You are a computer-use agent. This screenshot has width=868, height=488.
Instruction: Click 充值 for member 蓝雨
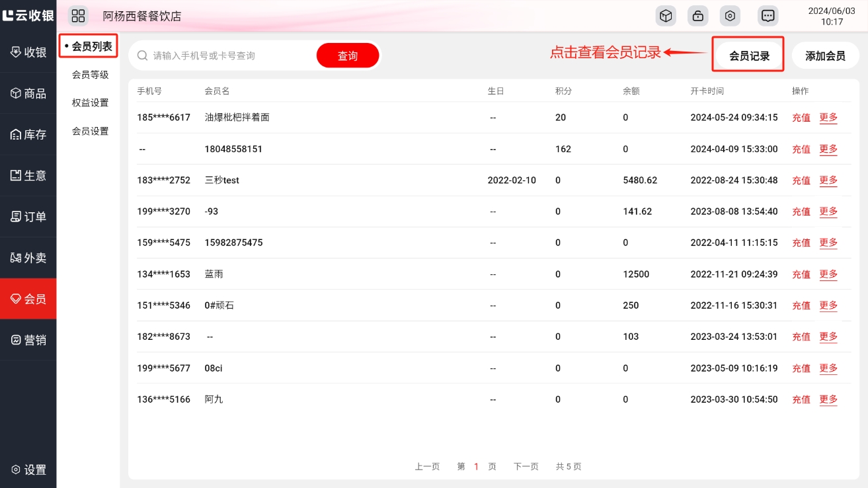801,274
